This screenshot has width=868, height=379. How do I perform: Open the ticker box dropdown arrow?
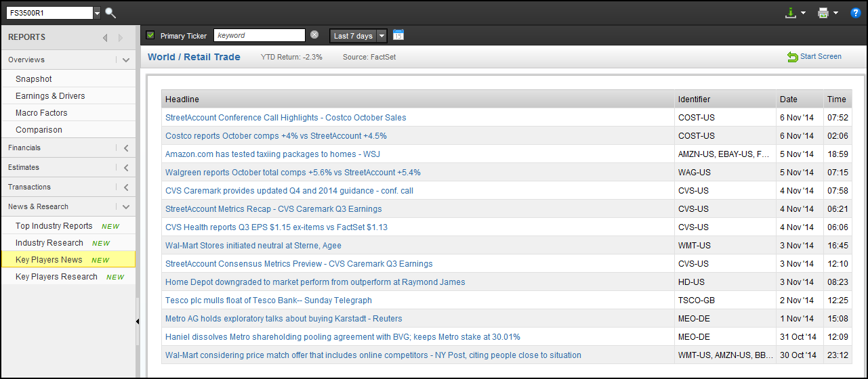tap(97, 13)
